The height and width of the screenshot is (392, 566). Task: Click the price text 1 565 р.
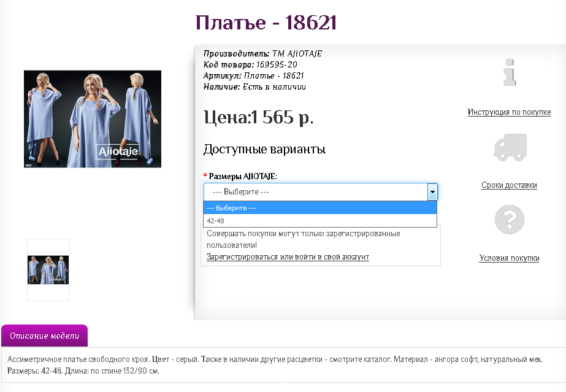(283, 117)
